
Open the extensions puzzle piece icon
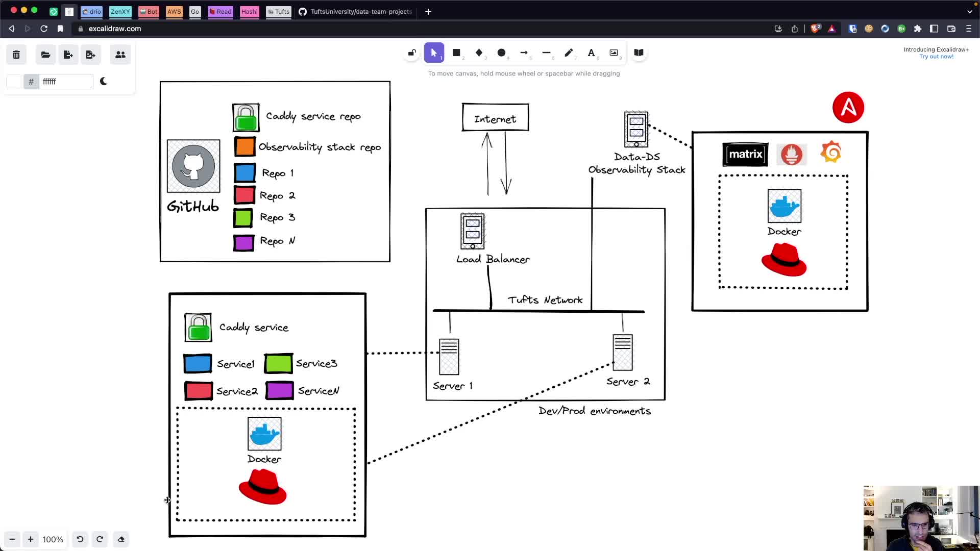(918, 29)
